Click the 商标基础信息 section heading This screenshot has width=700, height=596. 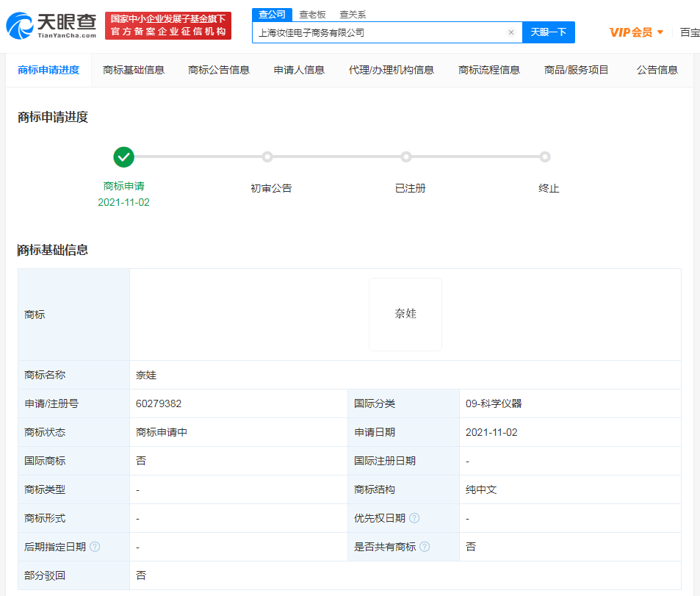click(x=53, y=250)
